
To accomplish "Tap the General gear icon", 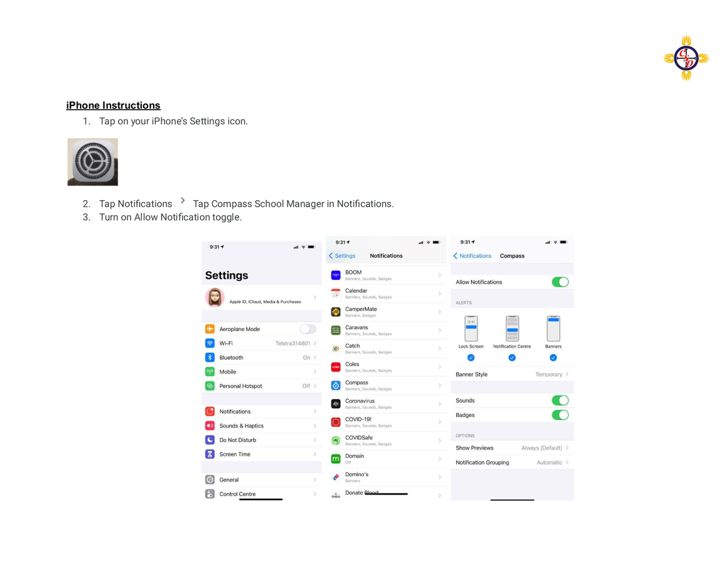I will pos(210,480).
